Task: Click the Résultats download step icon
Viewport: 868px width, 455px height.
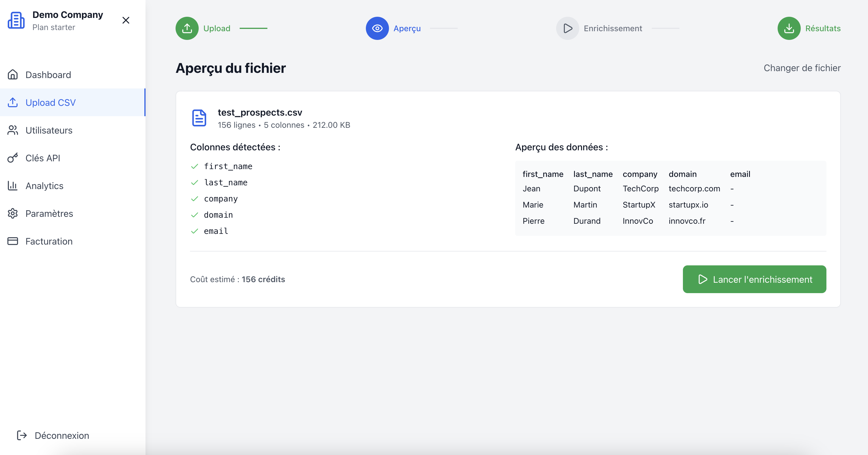Action: tap(789, 28)
